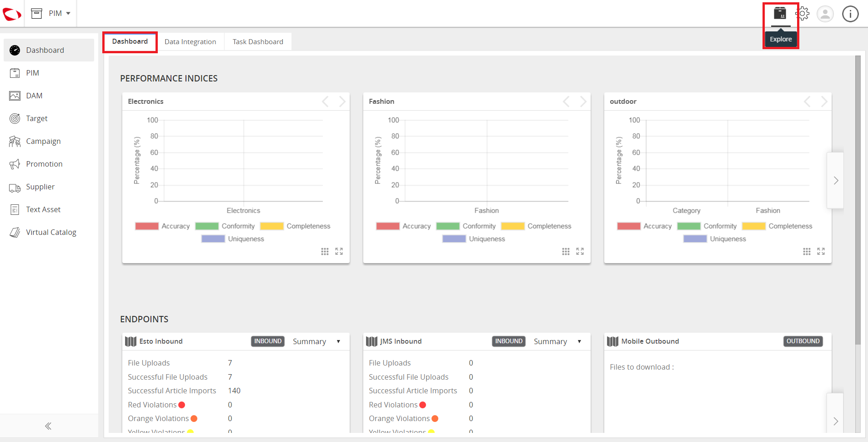Image resolution: width=868 pixels, height=442 pixels.
Task: Toggle Uniqueness legend in outdoor chart
Action: [x=715, y=239]
